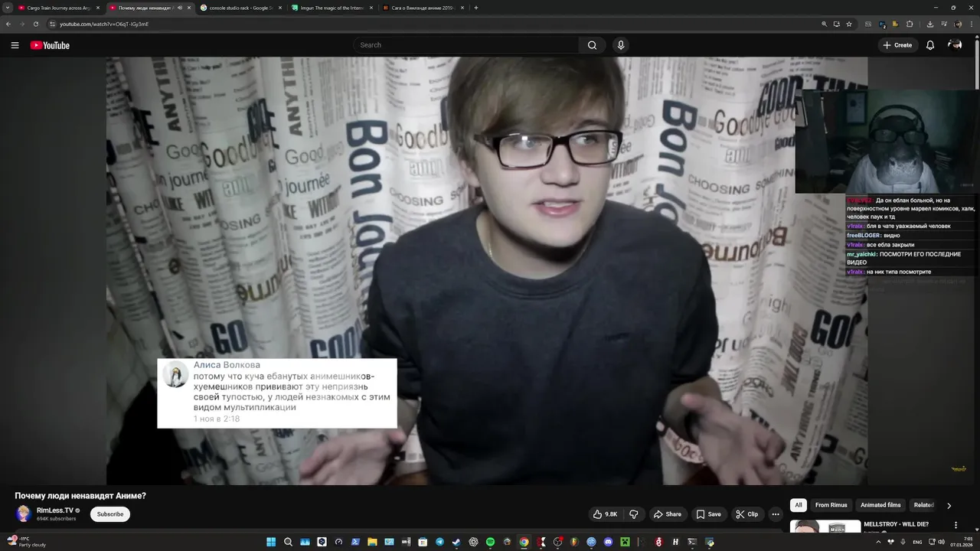The height and width of the screenshot is (551, 980).
Task: Click the Share button
Action: click(667, 514)
